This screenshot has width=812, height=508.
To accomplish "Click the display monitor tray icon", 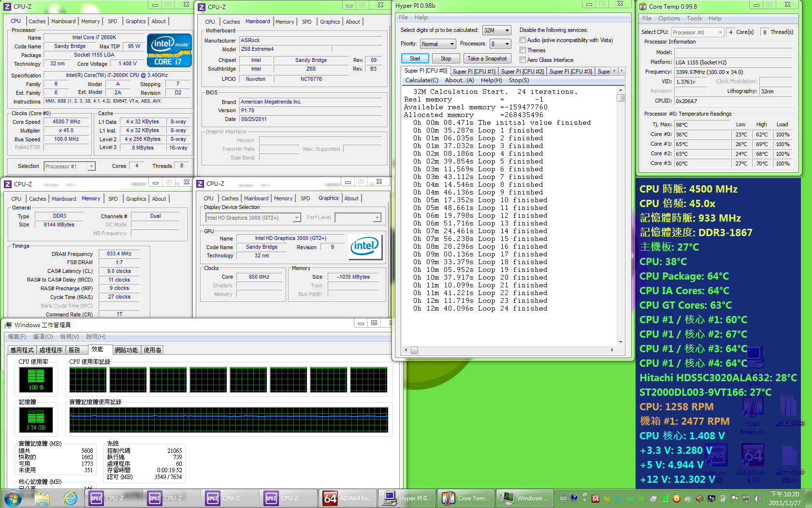I will tap(711, 499).
